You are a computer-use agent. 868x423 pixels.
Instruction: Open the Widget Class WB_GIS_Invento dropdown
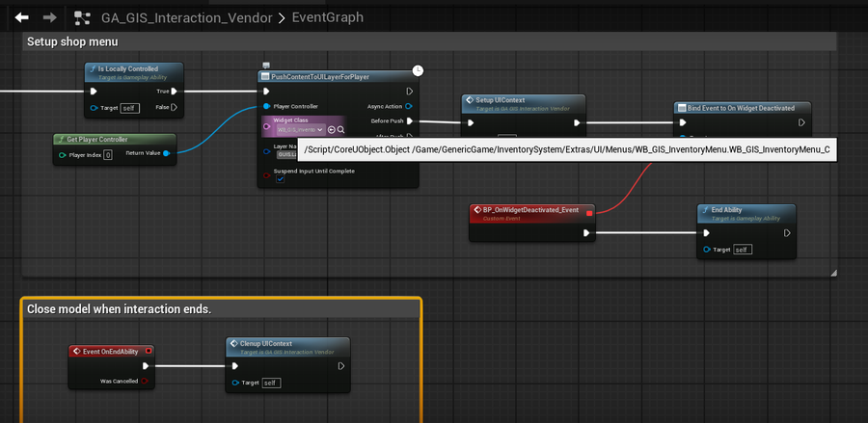(x=300, y=129)
